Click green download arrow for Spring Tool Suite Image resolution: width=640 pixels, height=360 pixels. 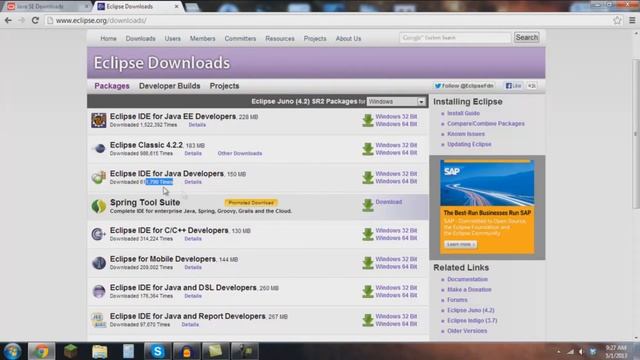coord(368,205)
